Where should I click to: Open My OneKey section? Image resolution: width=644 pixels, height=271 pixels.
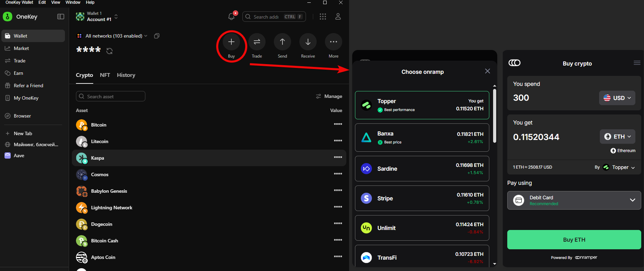pos(33,98)
